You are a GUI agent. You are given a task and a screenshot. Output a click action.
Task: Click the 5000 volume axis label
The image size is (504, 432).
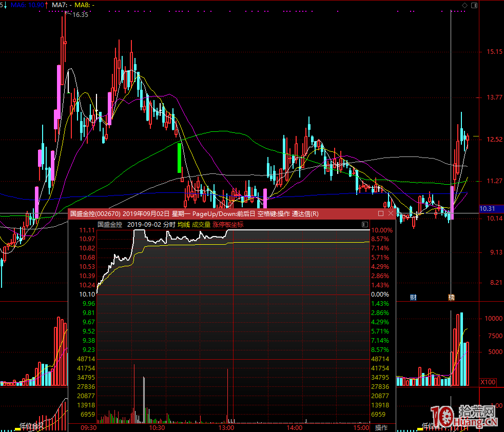tap(495, 351)
